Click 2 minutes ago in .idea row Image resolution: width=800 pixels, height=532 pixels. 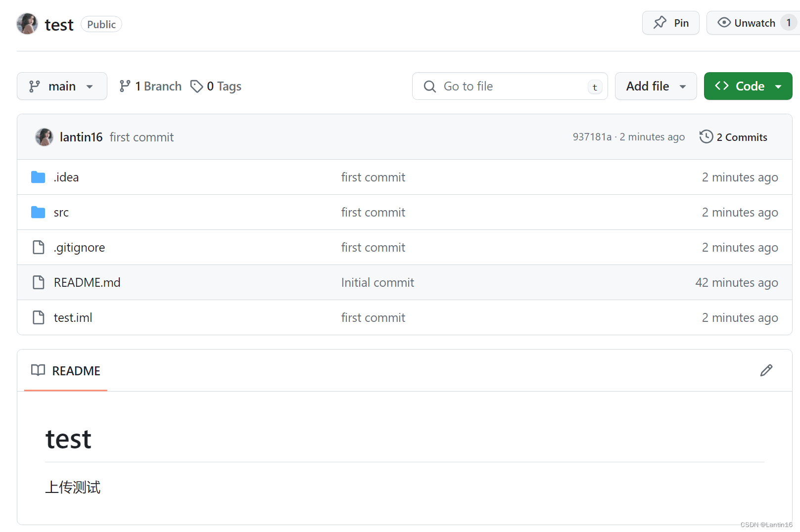(740, 177)
